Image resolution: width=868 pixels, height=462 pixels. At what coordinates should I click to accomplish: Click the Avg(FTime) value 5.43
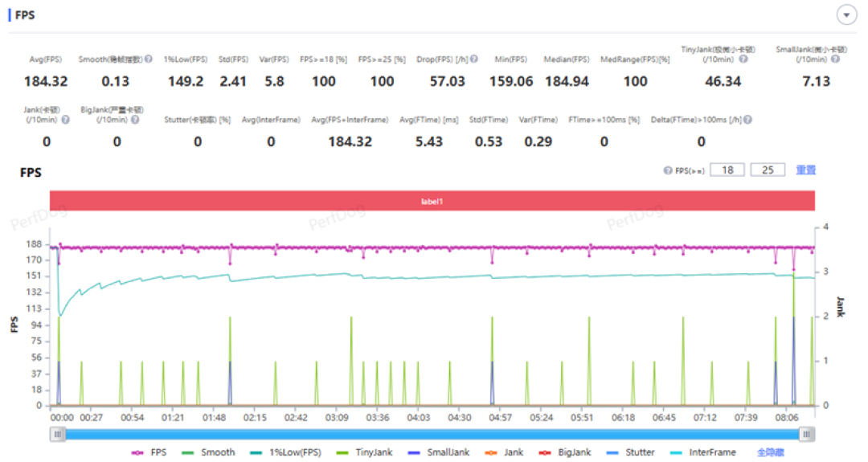[429, 141]
